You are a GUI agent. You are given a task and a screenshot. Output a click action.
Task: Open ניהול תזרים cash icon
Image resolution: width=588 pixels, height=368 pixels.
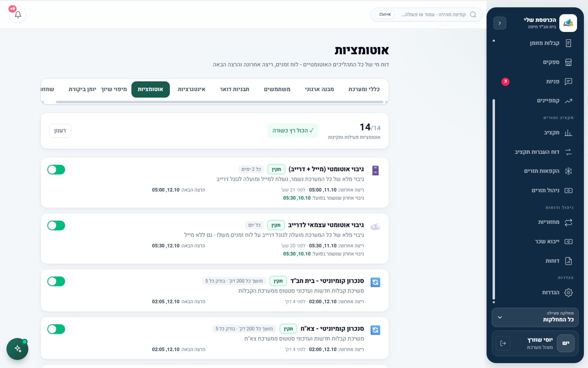pyautogui.click(x=568, y=190)
